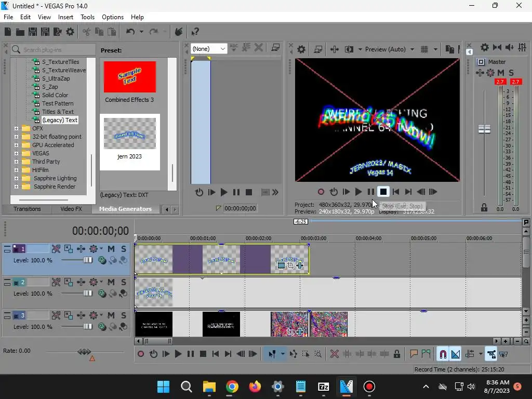Open the (None) dropdown in trimmer
This screenshot has width=532, height=399.
tap(209, 49)
